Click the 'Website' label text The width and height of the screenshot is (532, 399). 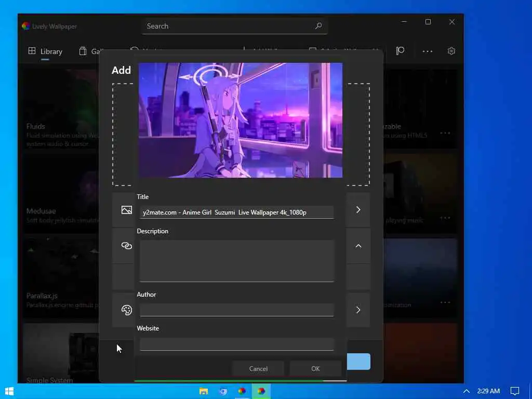pos(148,328)
